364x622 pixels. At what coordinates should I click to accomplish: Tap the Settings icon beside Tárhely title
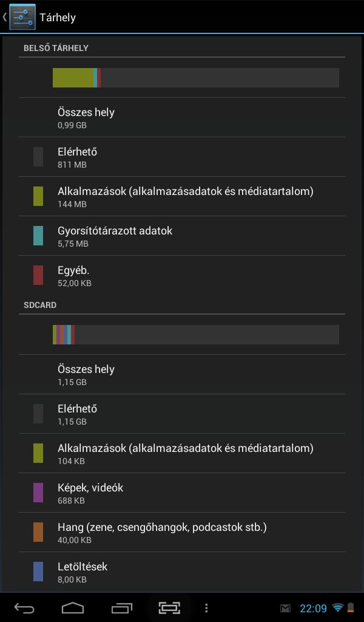22,17
